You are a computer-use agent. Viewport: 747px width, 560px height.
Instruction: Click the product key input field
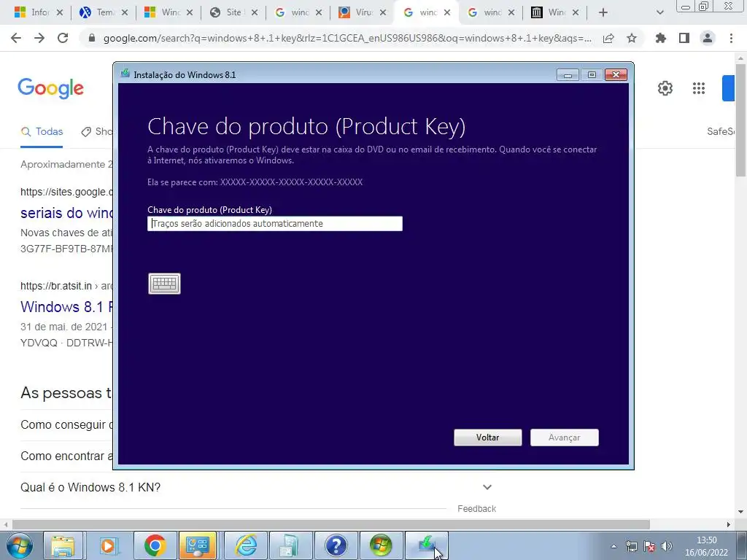(275, 224)
